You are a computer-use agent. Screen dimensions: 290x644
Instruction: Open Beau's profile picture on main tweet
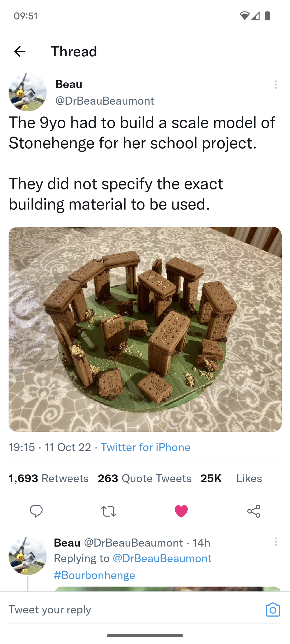[x=28, y=92]
